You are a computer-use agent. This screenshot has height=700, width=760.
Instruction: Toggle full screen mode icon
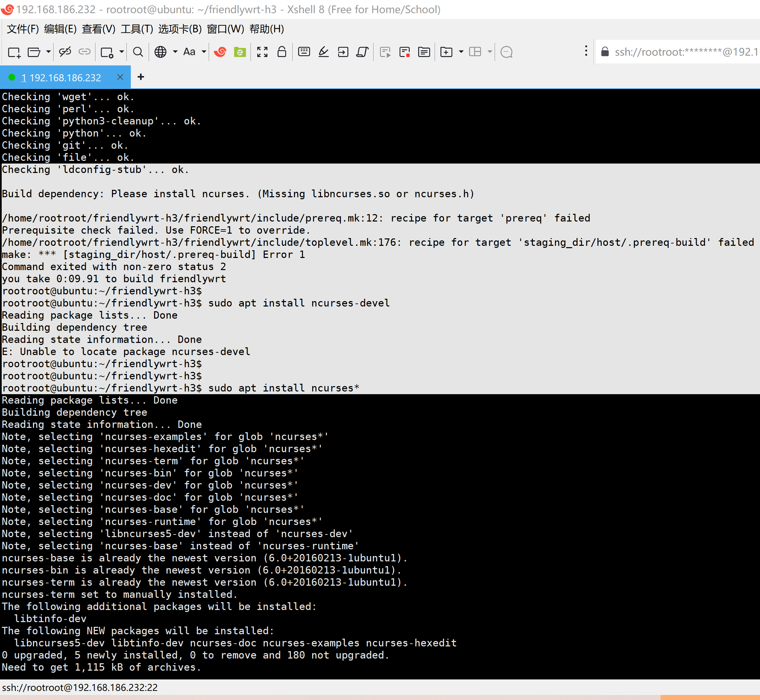(x=262, y=52)
